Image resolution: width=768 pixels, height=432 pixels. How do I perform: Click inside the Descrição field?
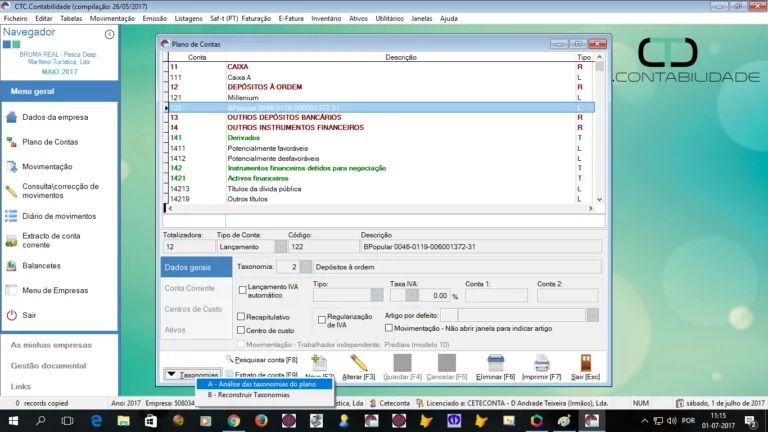(x=481, y=246)
